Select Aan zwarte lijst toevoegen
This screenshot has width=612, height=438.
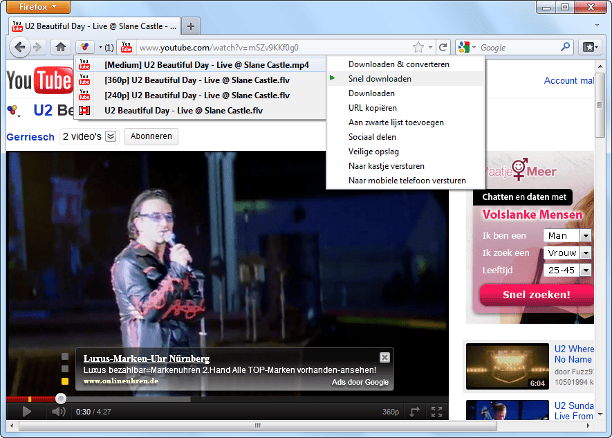click(x=406, y=122)
